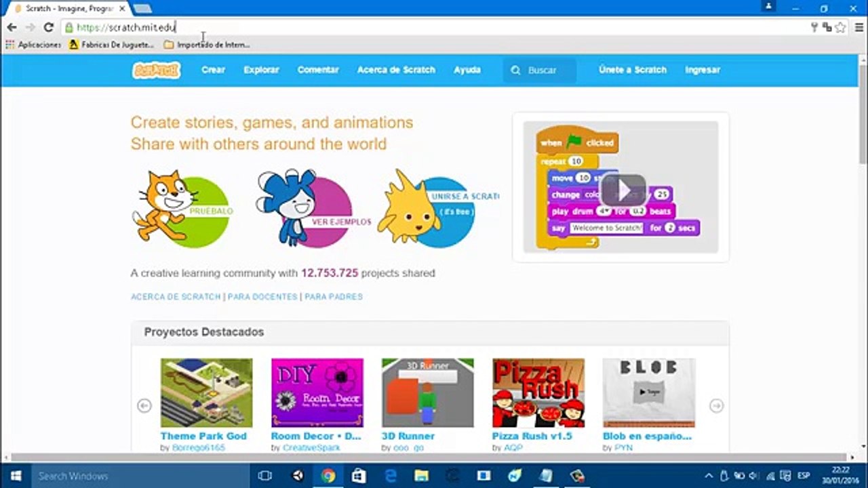This screenshot has width=868, height=488.
Task: Click the Pizza Rush v1.5 title link
Action: click(x=532, y=436)
